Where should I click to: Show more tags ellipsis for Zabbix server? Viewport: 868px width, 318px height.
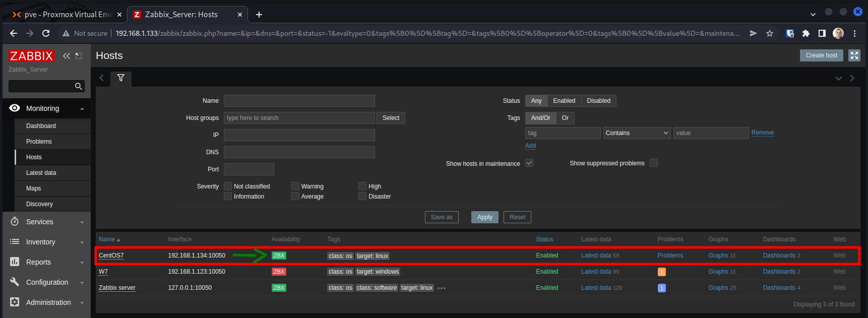[442, 288]
